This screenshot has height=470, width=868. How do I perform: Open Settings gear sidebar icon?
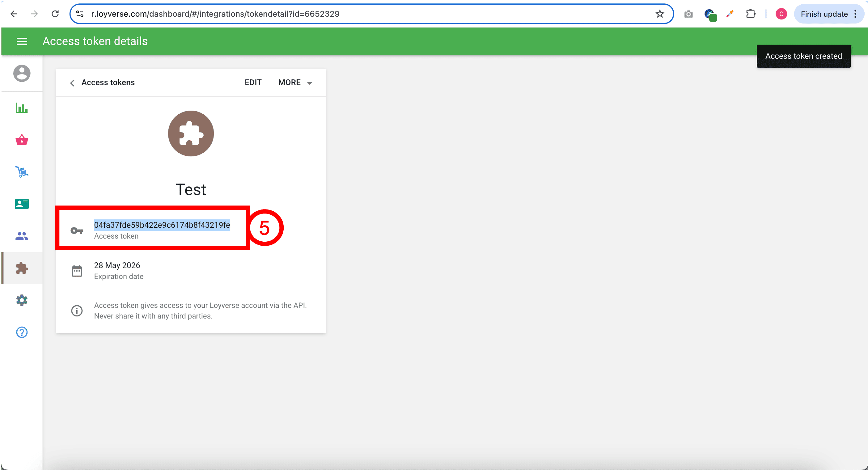pyautogui.click(x=22, y=300)
